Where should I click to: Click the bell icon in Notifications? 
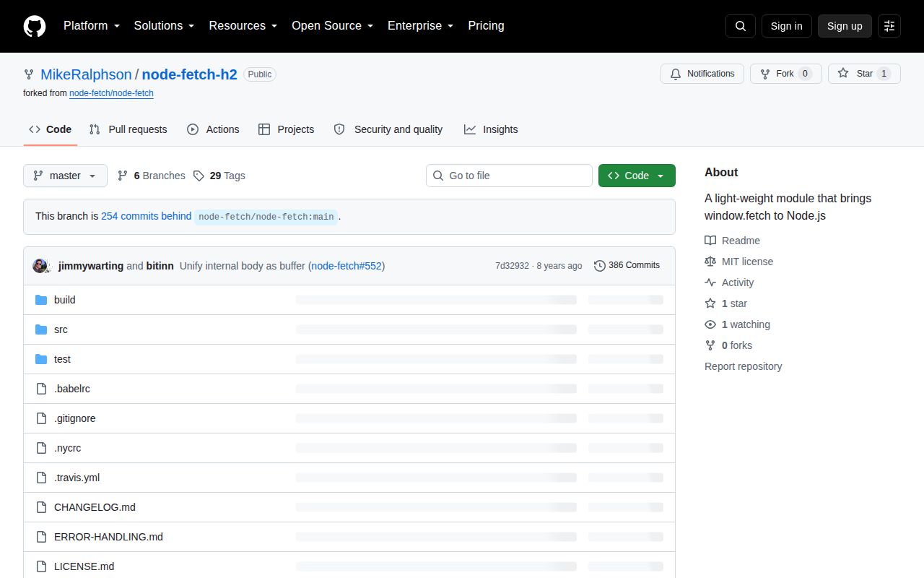pyautogui.click(x=676, y=74)
